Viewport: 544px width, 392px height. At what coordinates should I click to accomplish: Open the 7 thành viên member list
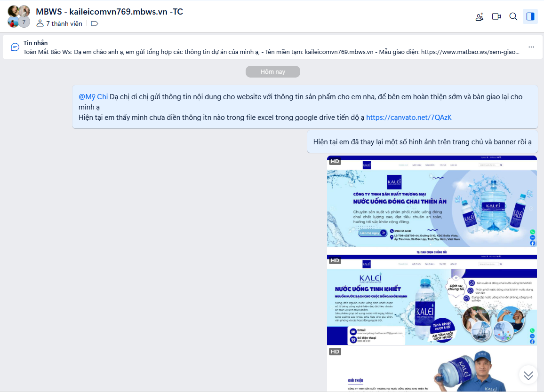coord(59,24)
